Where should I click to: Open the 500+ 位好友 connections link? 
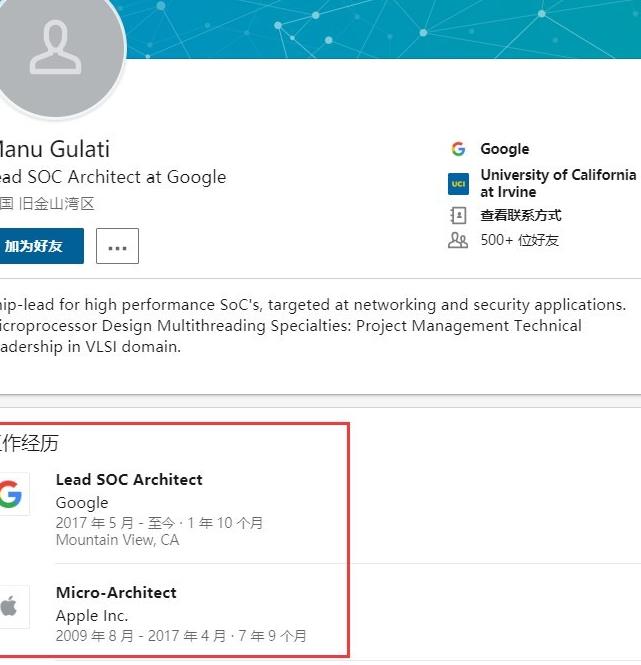(x=519, y=240)
